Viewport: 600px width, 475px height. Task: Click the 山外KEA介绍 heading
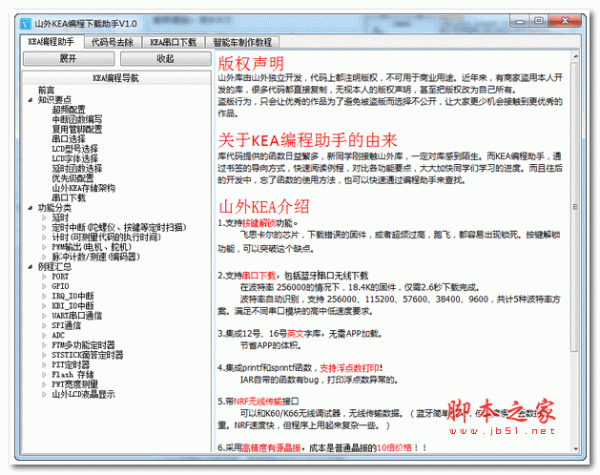pyautogui.click(x=264, y=207)
